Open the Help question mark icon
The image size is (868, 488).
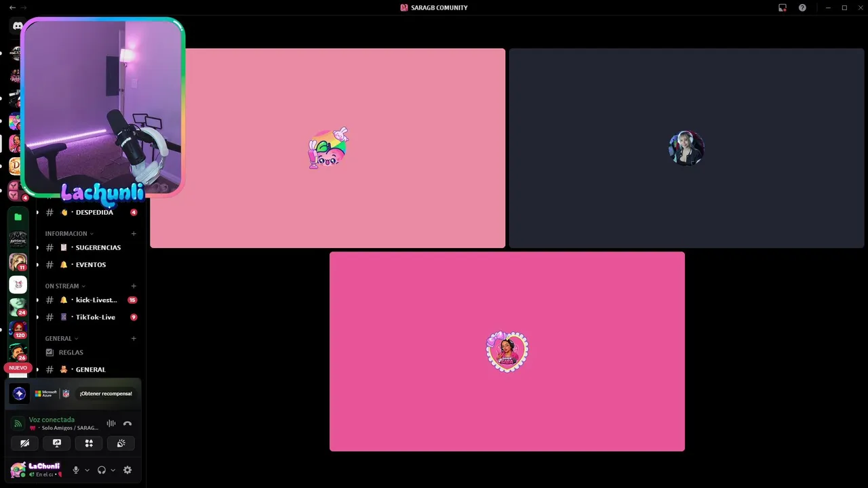(802, 7)
